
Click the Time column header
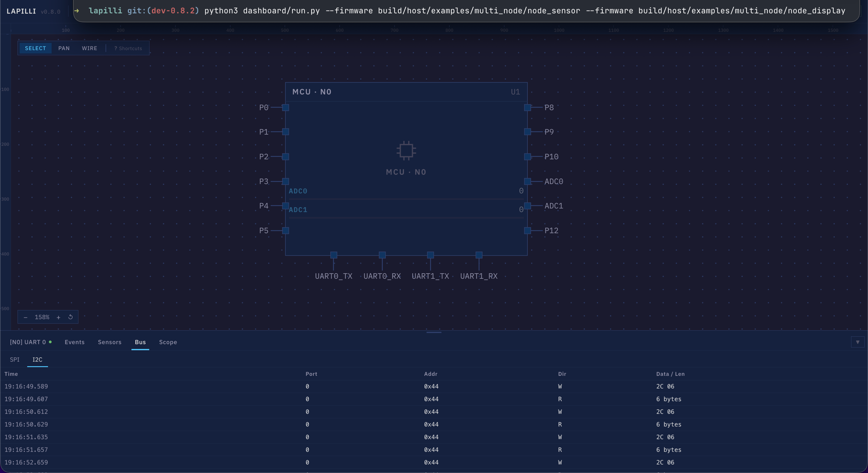[11, 374]
